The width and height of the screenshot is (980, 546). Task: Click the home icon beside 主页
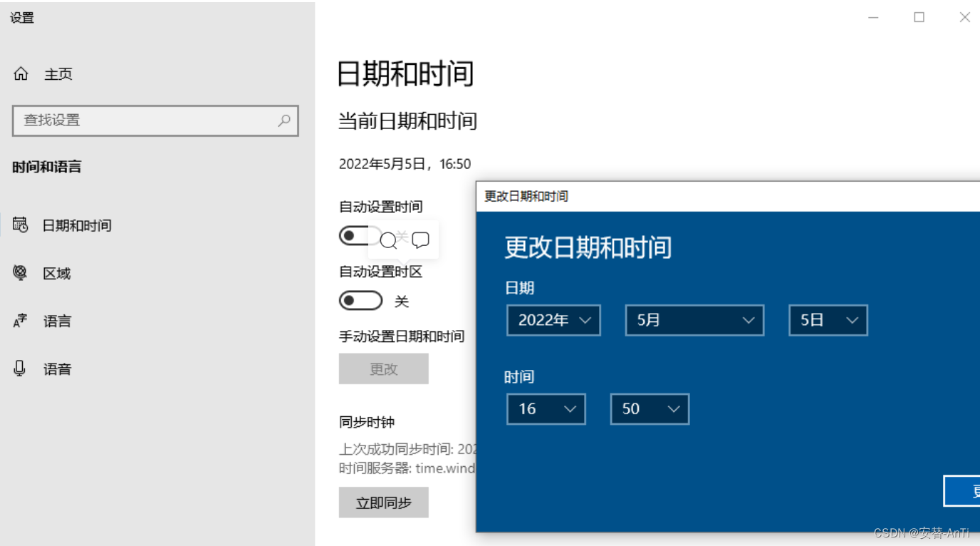pos(21,74)
